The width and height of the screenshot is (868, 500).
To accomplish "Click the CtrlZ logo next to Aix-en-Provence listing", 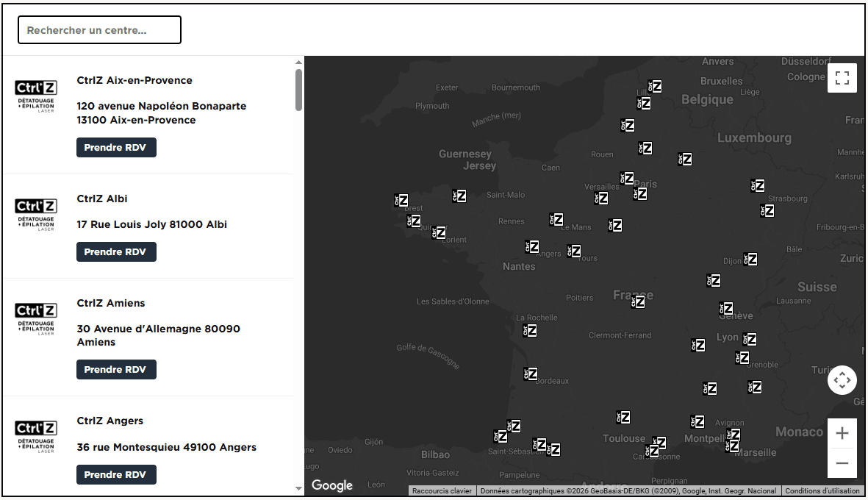I will point(35,96).
